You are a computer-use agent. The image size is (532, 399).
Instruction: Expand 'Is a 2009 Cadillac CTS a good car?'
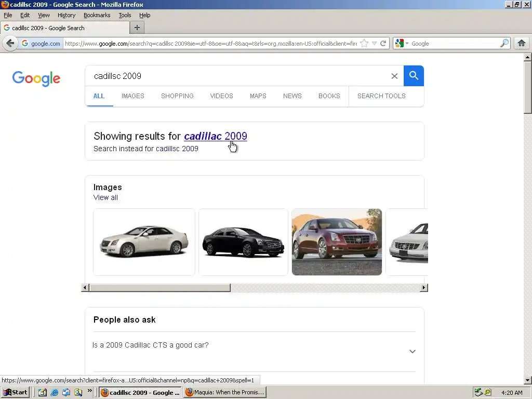[255, 352]
